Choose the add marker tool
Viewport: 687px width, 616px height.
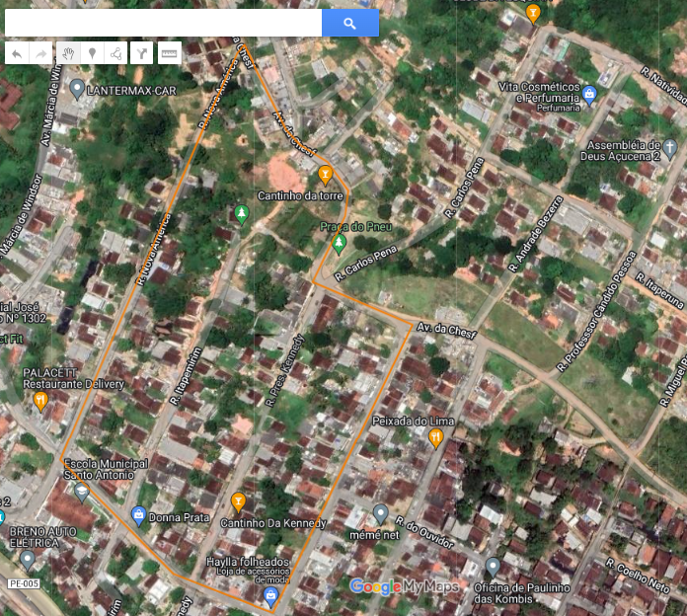92,53
